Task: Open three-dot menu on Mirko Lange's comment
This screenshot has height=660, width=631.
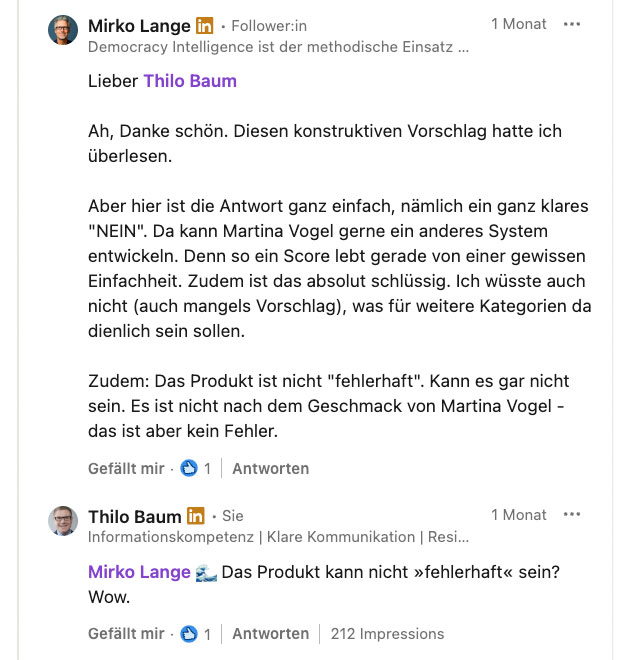Action: [x=572, y=25]
